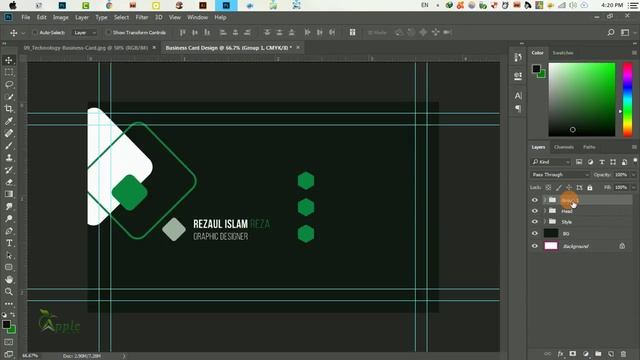Image resolution: width=640 pixels, height=360 pixels.
Task: Select the Eraser tool
Action: point(9,182)
